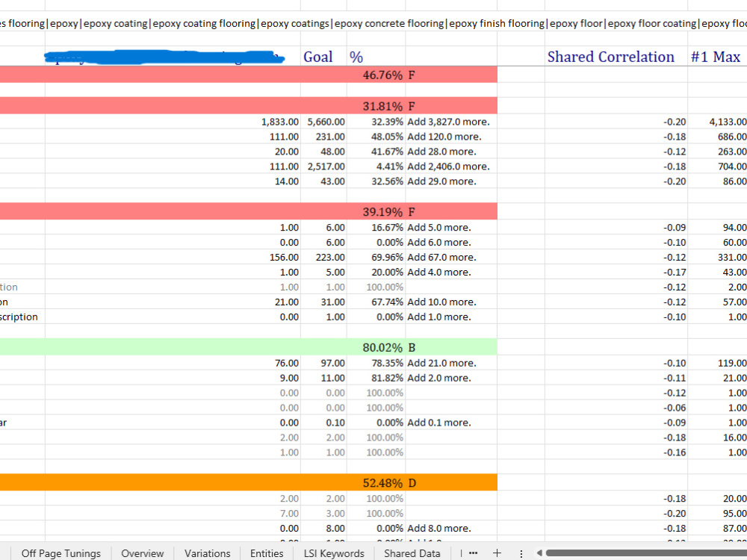Open the hidden sheets list (three dots icon)
Image resolution: width=747 pixels, height=560 pixels.
click(473, 553)
